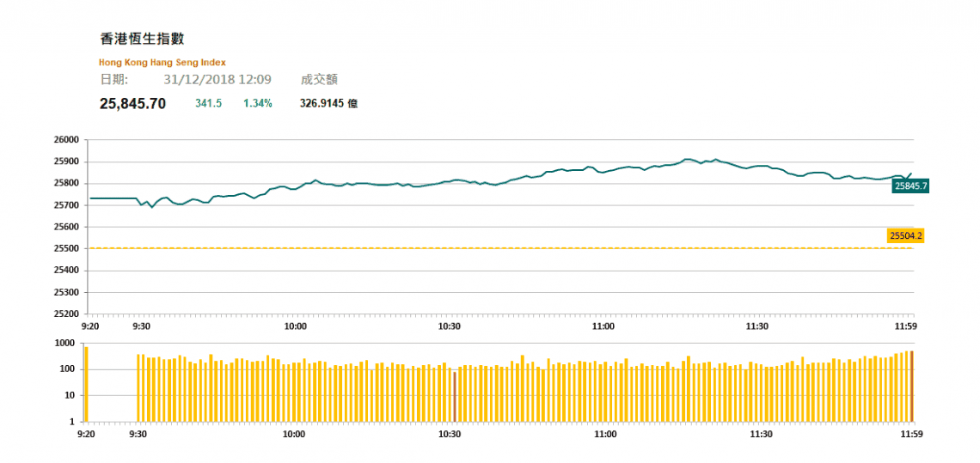
Task: Open the Hong Kong Hang Seng Index link
Action: (x=162, y=63)
